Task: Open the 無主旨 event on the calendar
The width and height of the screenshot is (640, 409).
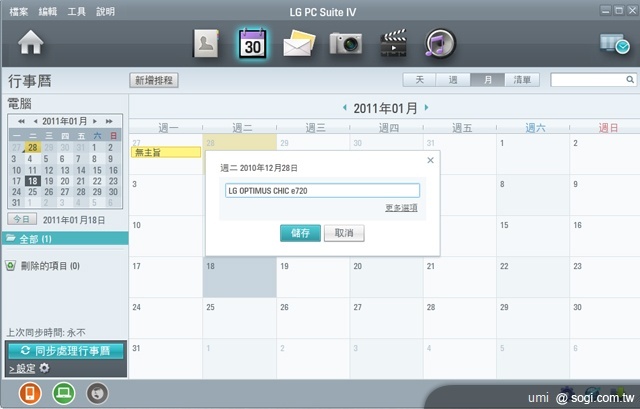Action: [166, 152]
